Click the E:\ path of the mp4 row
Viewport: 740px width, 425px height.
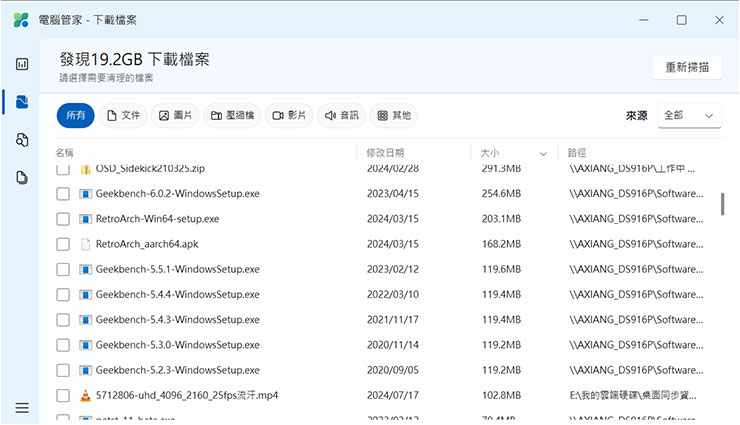coord(633,395)
